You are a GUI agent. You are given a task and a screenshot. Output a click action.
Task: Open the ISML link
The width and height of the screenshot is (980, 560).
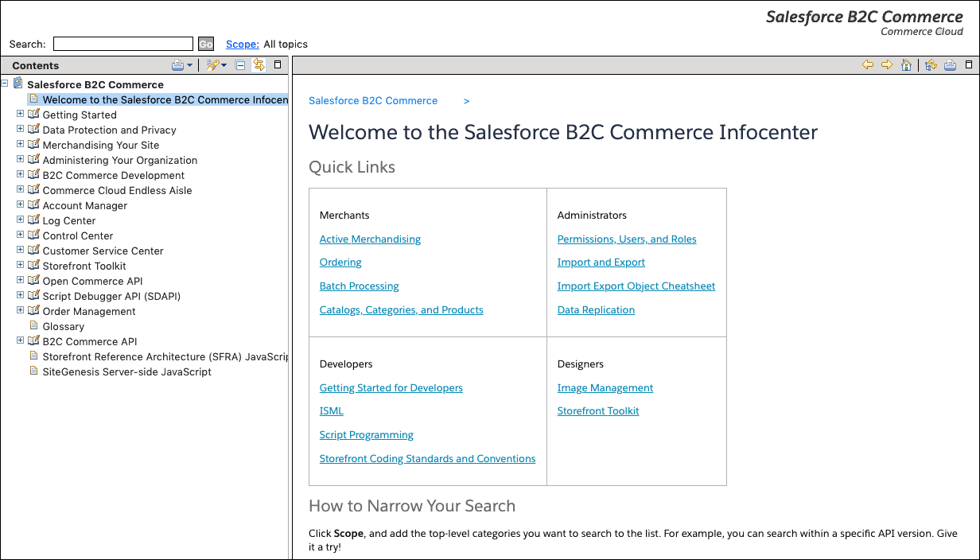tap(332, 411)
